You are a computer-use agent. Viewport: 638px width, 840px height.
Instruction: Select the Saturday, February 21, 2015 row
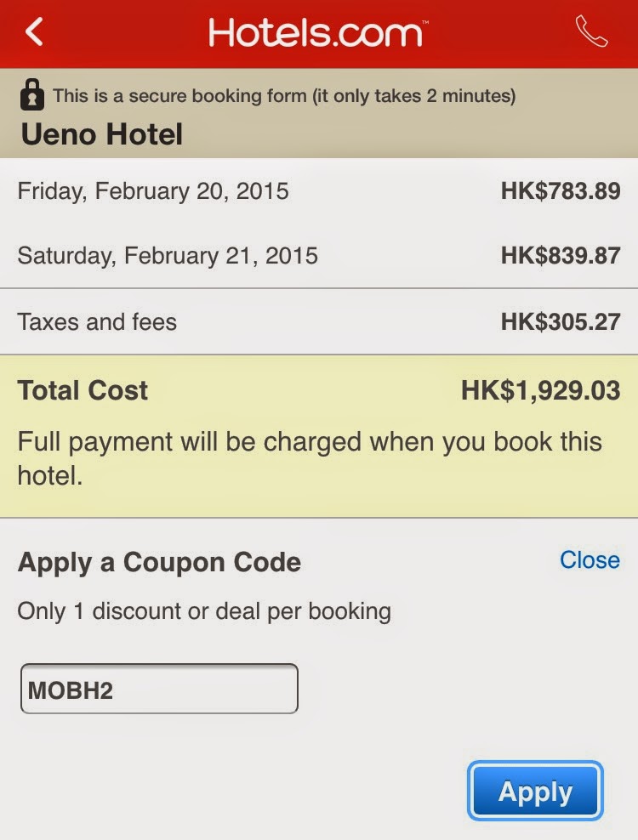tap(319, 256)
